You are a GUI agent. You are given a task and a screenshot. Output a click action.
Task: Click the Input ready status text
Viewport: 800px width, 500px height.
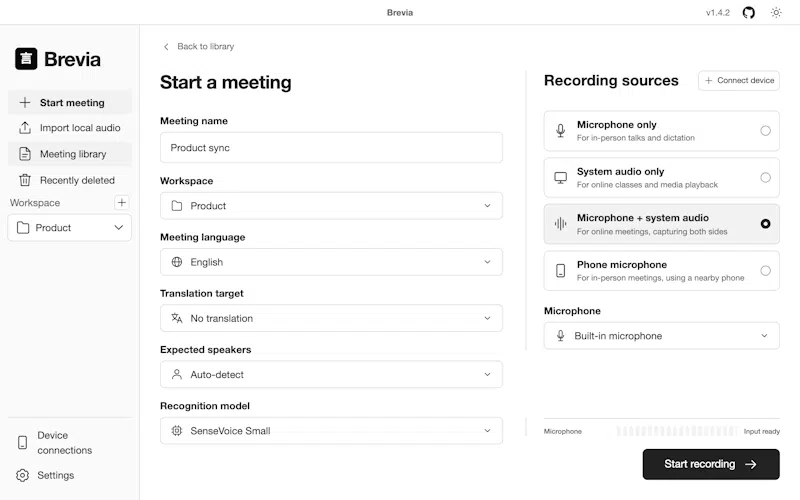coord(761,431)
